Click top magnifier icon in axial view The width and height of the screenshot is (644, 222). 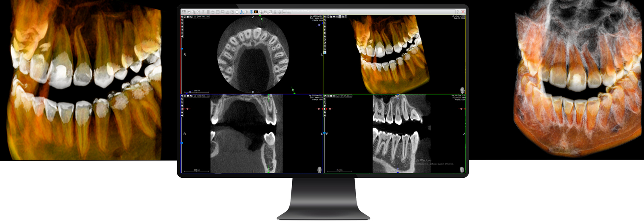pos(182,20)
